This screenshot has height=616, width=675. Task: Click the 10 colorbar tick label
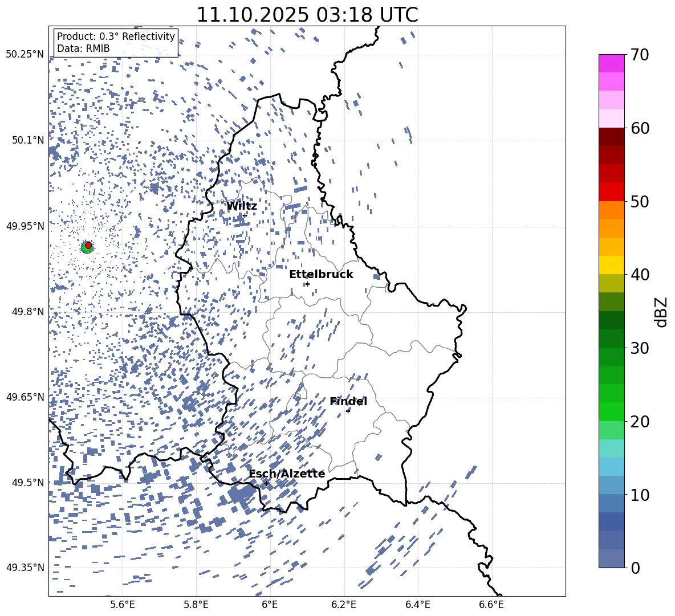pos(640,495)
